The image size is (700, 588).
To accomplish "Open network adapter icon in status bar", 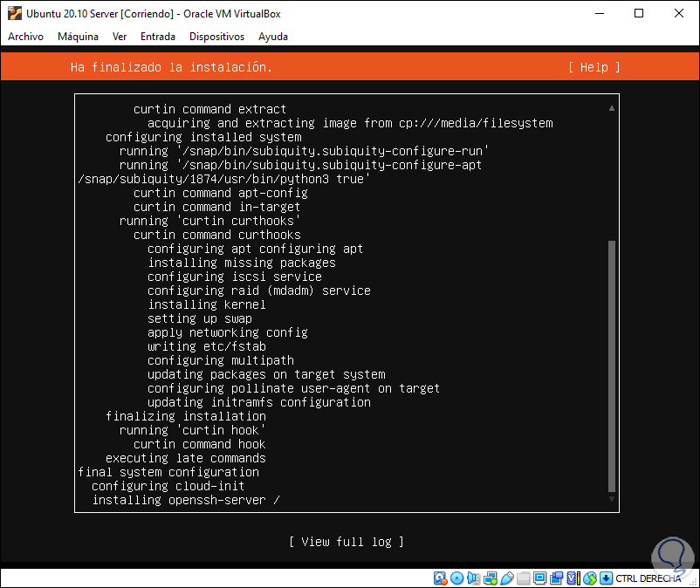I will 491,578.
